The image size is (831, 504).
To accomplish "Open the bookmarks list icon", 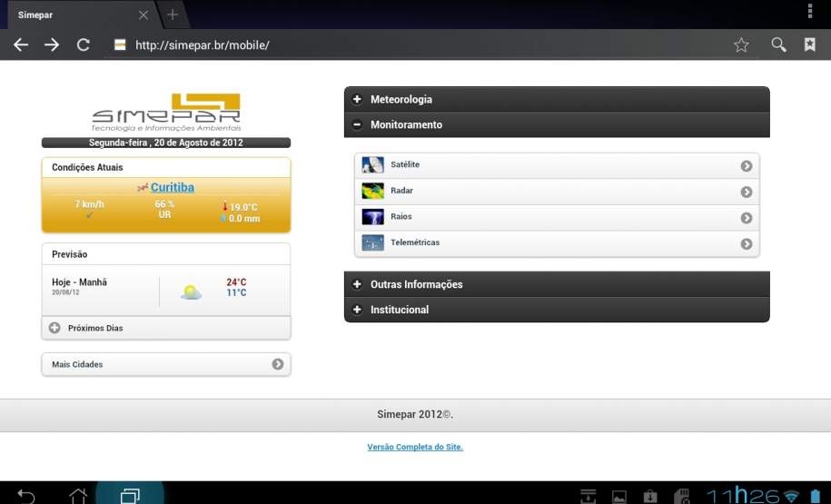I will point(809,44).
